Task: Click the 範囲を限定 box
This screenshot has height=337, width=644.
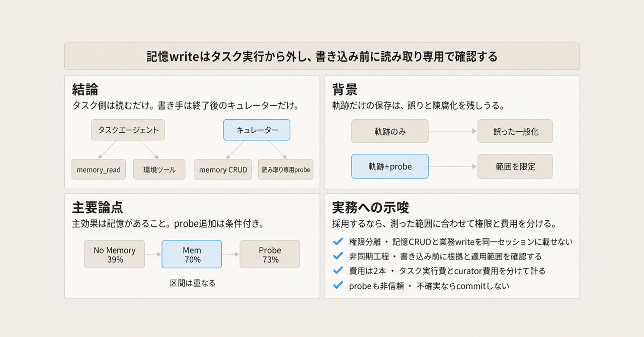Action: click(515, 166)
